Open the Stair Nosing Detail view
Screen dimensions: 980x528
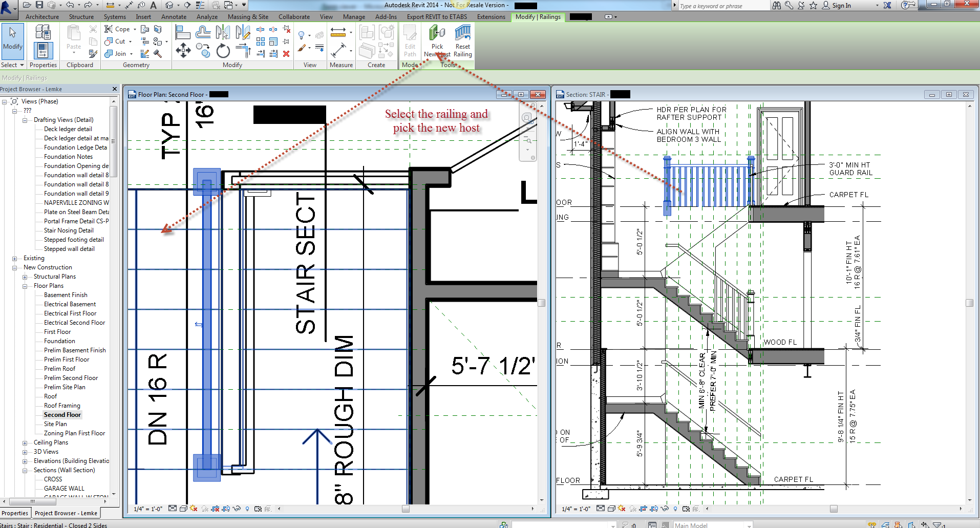(x=69, y=230)
